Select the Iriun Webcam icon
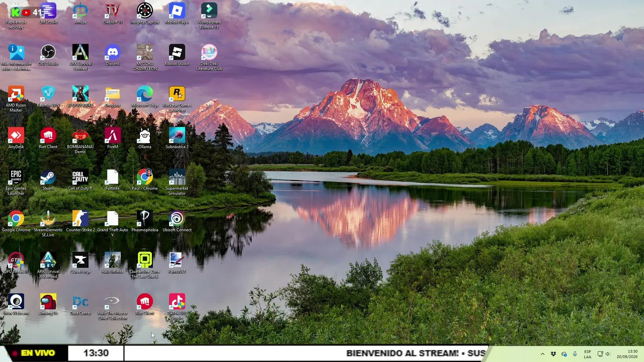Screen dimensions: 644x362 pyautogui.click(x=16, y=305)
